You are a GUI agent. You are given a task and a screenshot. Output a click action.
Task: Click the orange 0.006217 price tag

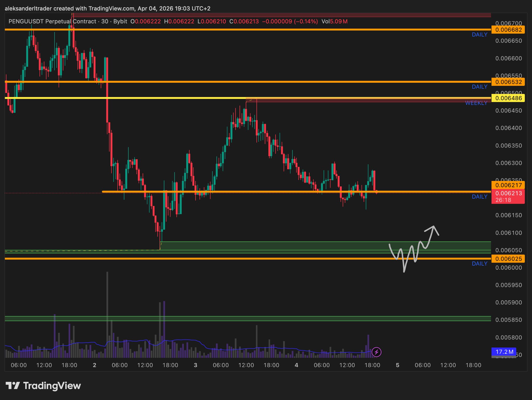(508, 185)
